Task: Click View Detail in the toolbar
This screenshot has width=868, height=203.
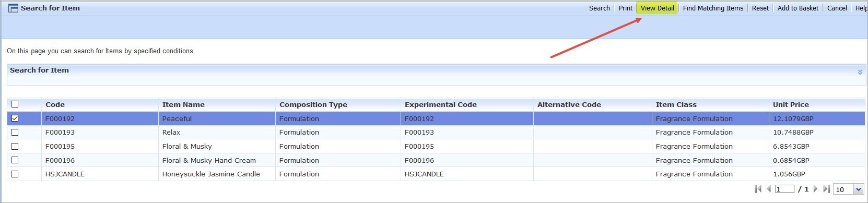Action: click(x=657, y=8)
